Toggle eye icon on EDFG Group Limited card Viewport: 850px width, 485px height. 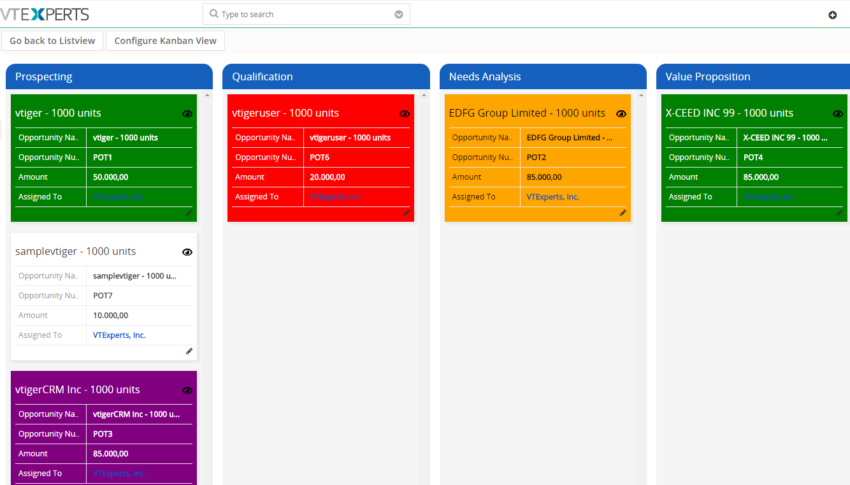[621, 114]
